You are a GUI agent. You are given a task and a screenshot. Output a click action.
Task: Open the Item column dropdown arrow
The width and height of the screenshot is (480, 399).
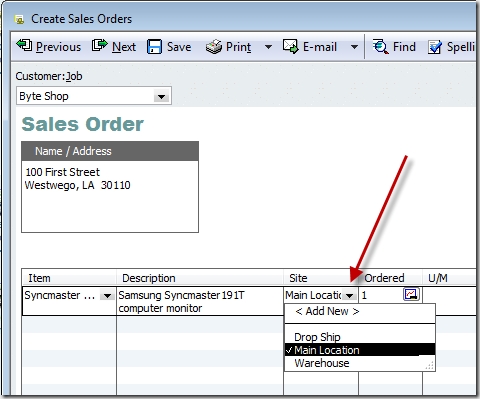coord(107,296)
